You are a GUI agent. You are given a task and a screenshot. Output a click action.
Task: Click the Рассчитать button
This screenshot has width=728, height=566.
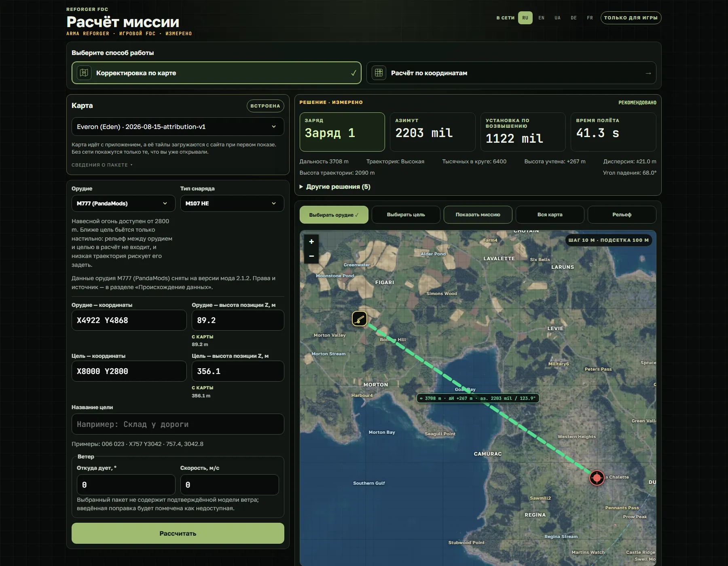(178, 533)
